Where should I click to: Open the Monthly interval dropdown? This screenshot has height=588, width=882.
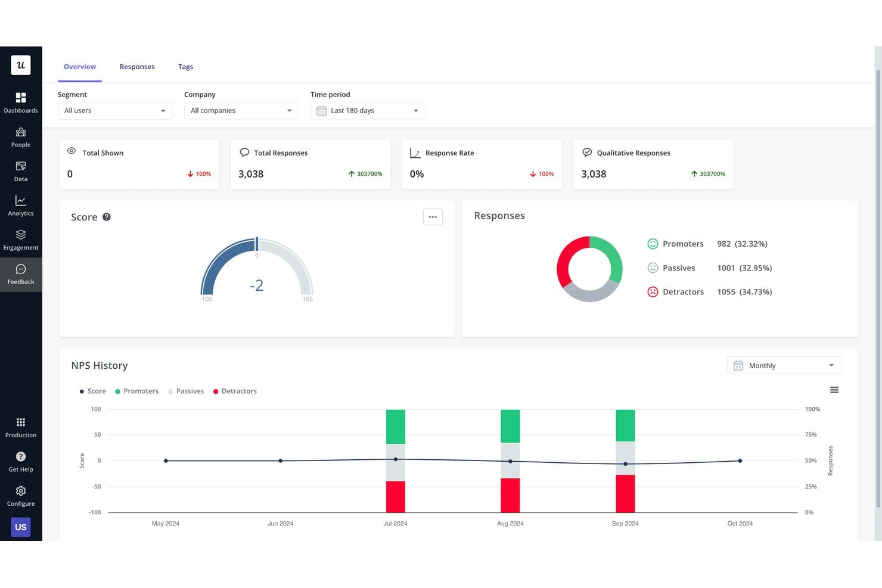point(784,366)
